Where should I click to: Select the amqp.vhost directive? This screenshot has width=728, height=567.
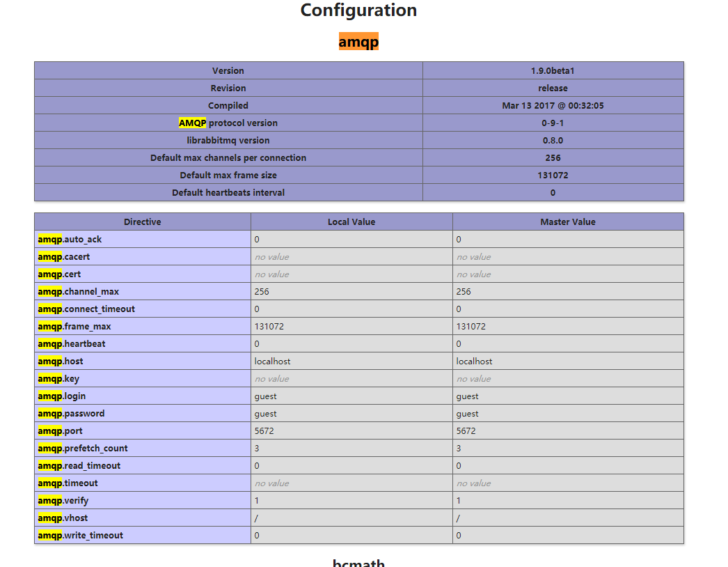63,518
